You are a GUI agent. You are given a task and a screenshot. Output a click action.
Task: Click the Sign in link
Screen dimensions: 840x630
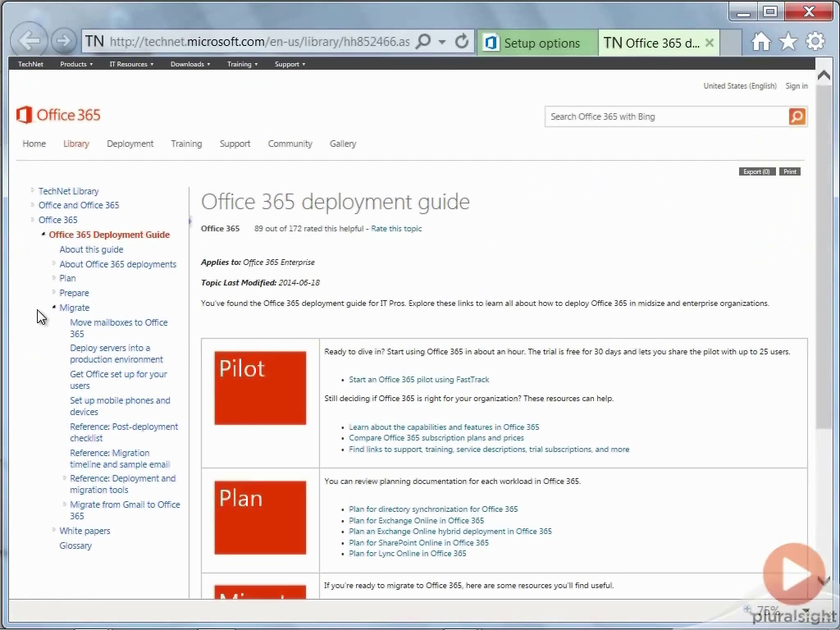click(796, 85)
